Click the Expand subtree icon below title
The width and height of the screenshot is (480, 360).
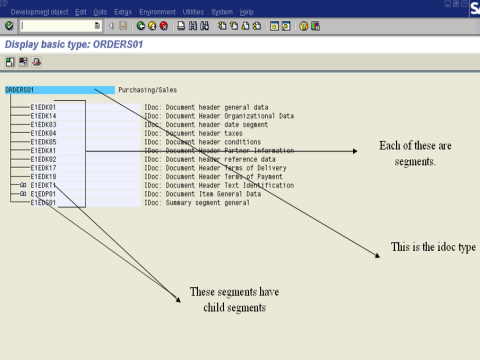pos(10,62)
